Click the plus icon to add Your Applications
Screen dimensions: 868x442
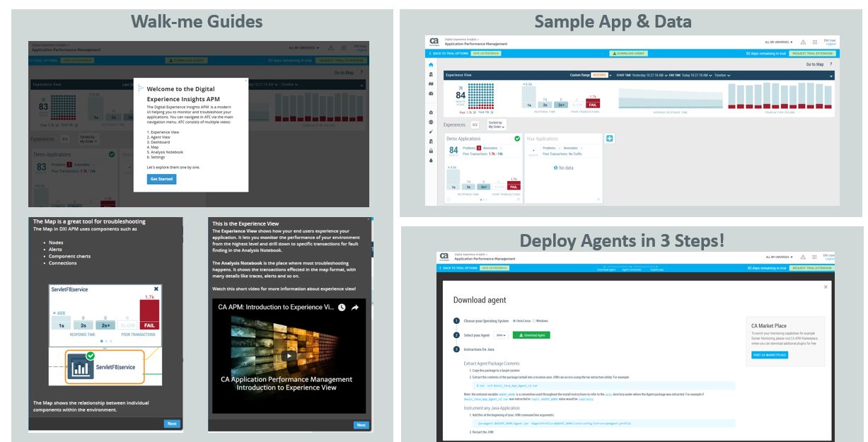coord(609,138)
